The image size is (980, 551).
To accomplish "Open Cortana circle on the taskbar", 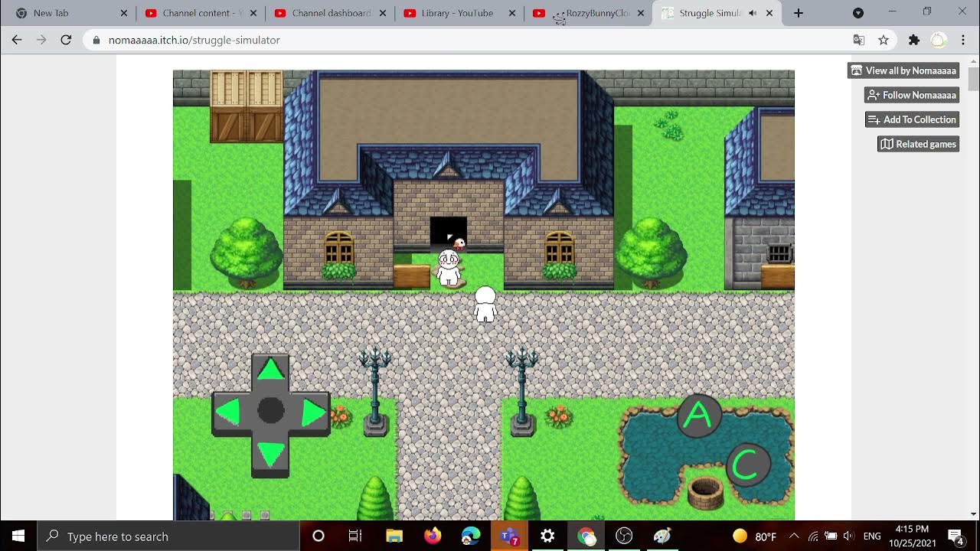I will pos(318,536).
